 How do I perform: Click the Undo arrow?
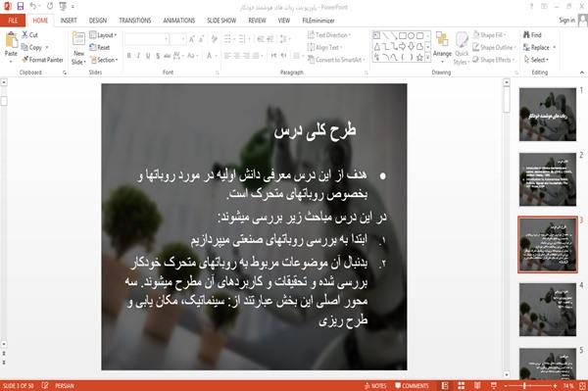click(33, 6)
